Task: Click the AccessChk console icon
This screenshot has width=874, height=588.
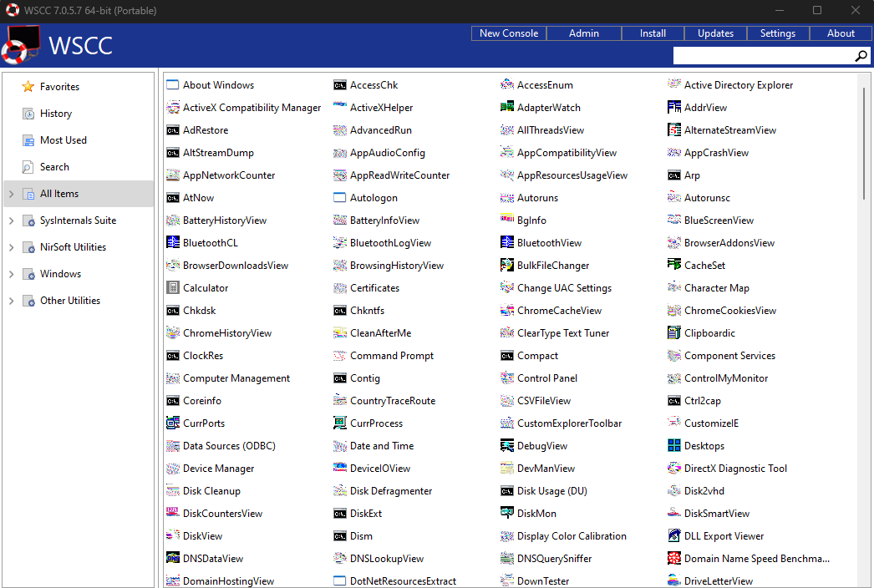Action: (339, 84)
